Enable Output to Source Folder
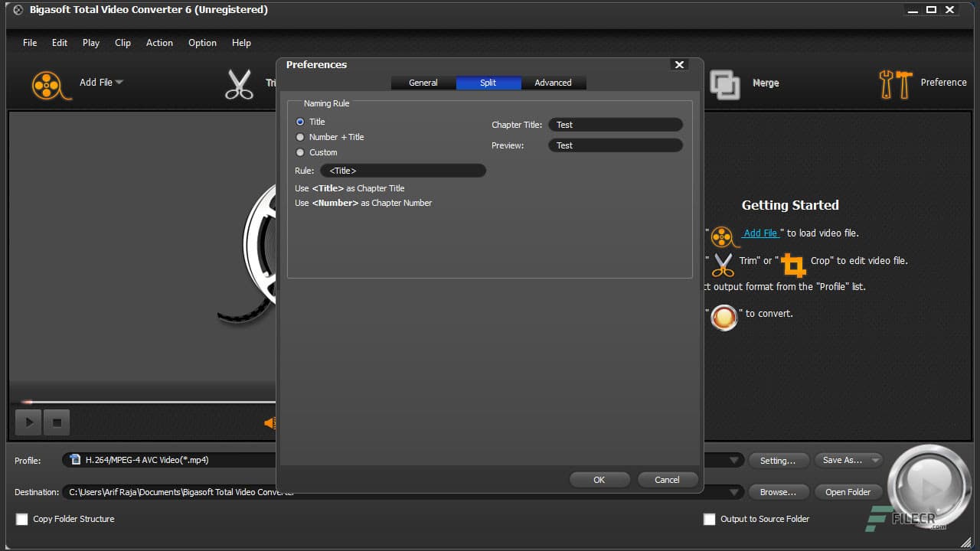Image resolution: width=980 pixels, height=551 pixels. pyautogui.click(x=709, y=519)
